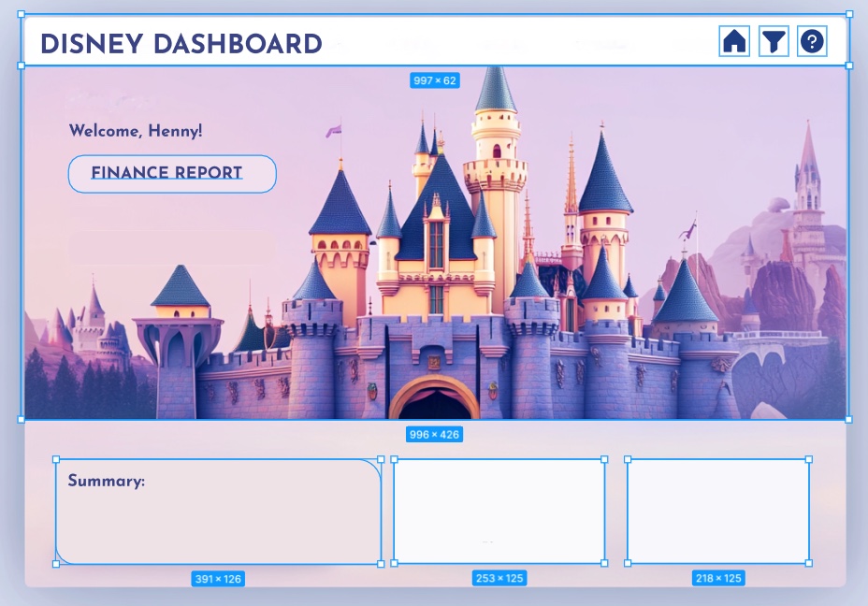Select the 'Welcome, Henny!' text
This screenshot has height=606, width=868.
tap(136, 131)
